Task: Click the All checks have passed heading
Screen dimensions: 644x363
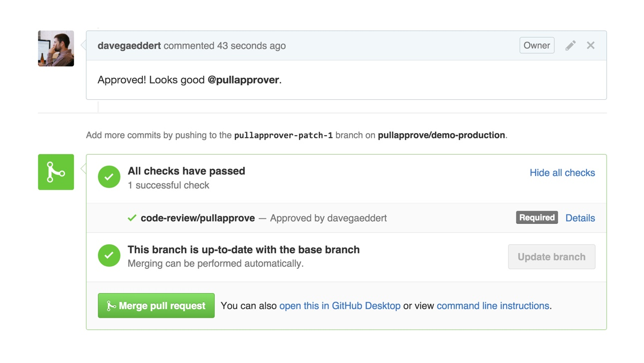Action: 186,171
